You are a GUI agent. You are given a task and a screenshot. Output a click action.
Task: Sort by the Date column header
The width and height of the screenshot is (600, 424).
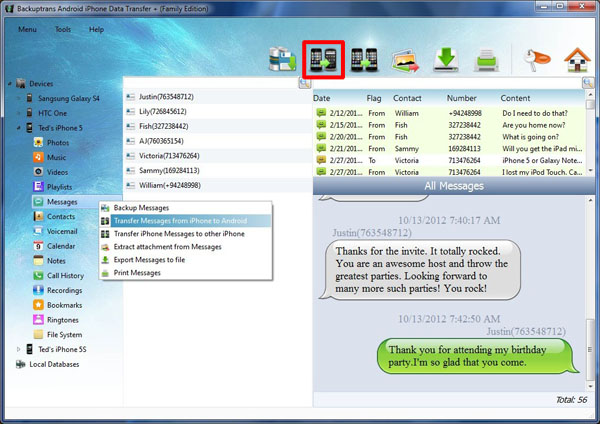point(321,98)
